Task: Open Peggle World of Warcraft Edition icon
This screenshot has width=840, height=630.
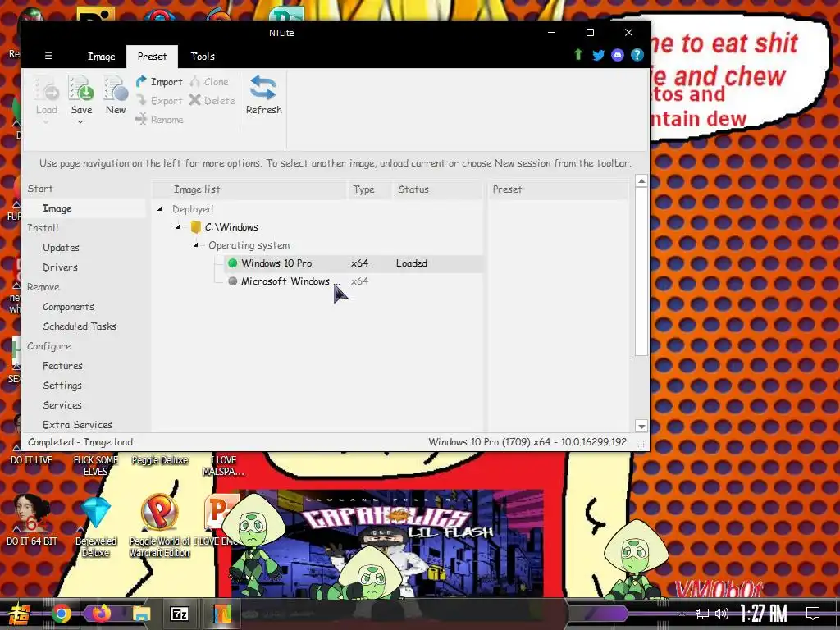Action: 160,526
